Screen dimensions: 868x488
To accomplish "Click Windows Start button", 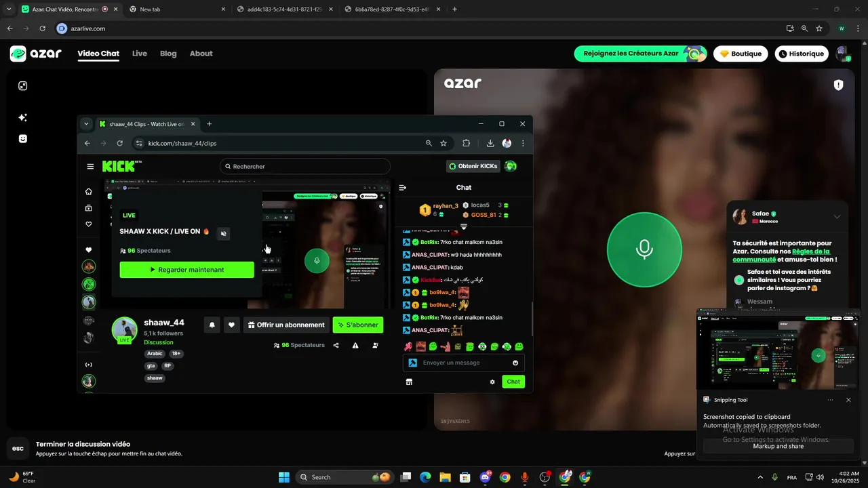I will [x=284, y=477].
